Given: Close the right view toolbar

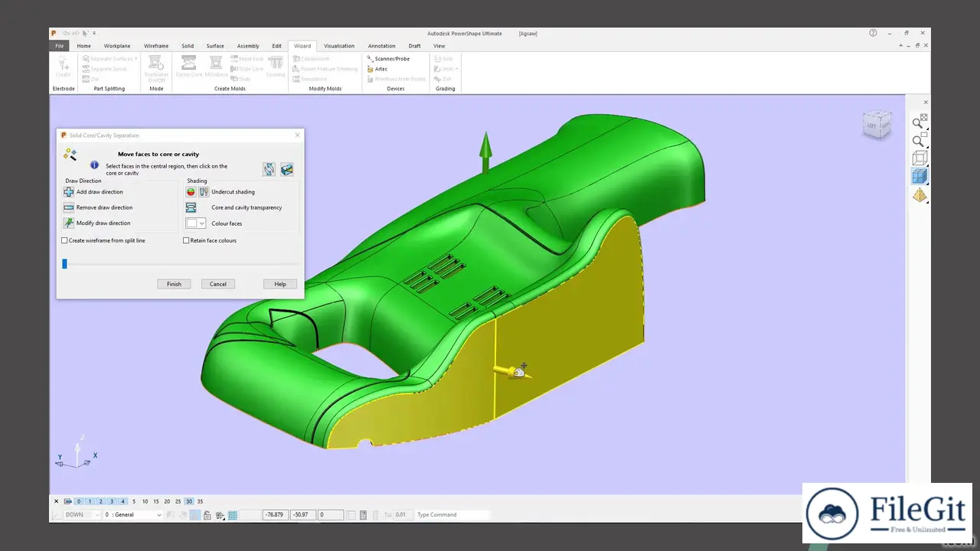Looking at the screenshot, I should [926, 103].
